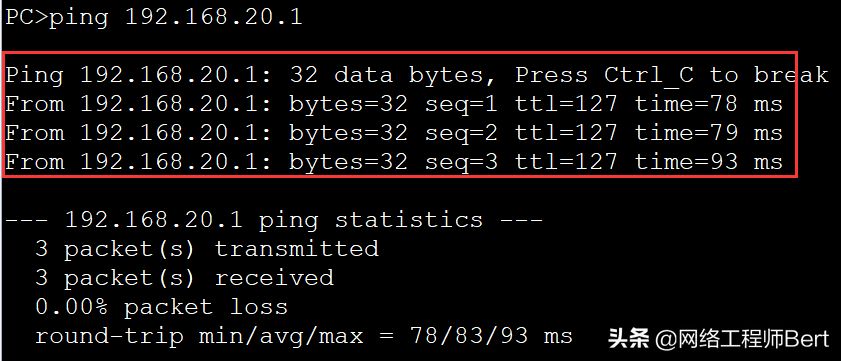This screenshot has width=841, height=361.
Task: Click ttl=127 in the first reply
Action: pos(566,104)
